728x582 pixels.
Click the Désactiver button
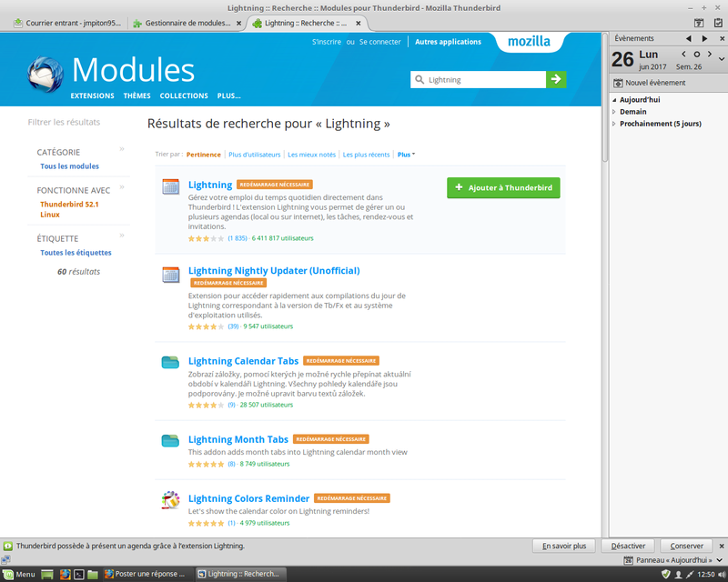coord(628,546)
